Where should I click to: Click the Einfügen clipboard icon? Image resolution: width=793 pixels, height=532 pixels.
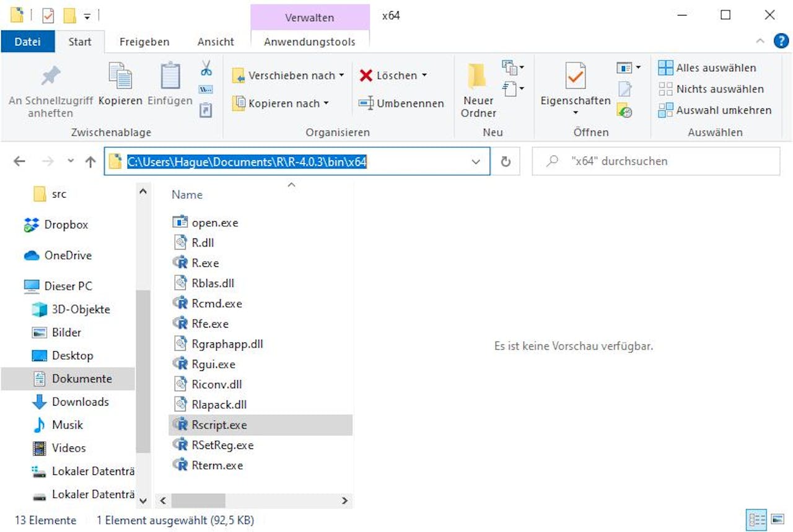click(x=170, y=76)
